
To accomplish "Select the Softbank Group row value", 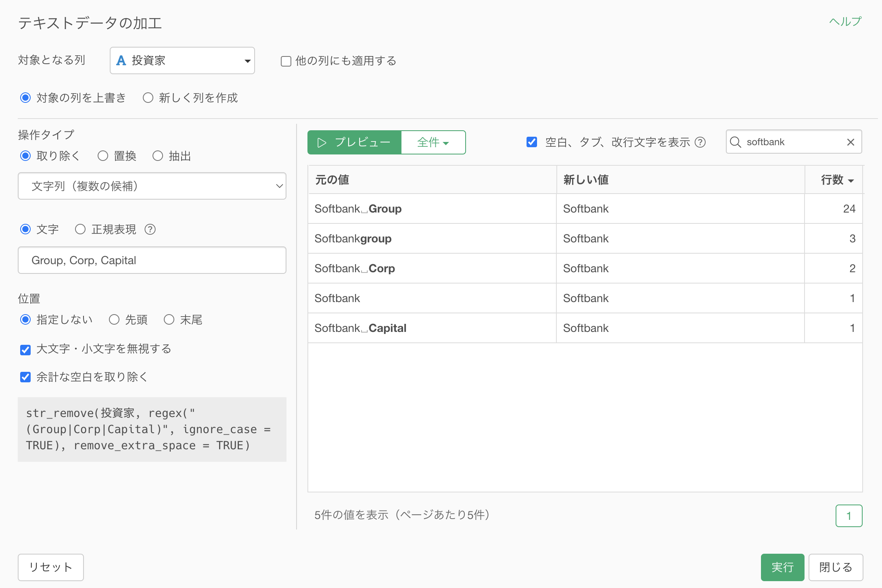I will coord(358,209).
